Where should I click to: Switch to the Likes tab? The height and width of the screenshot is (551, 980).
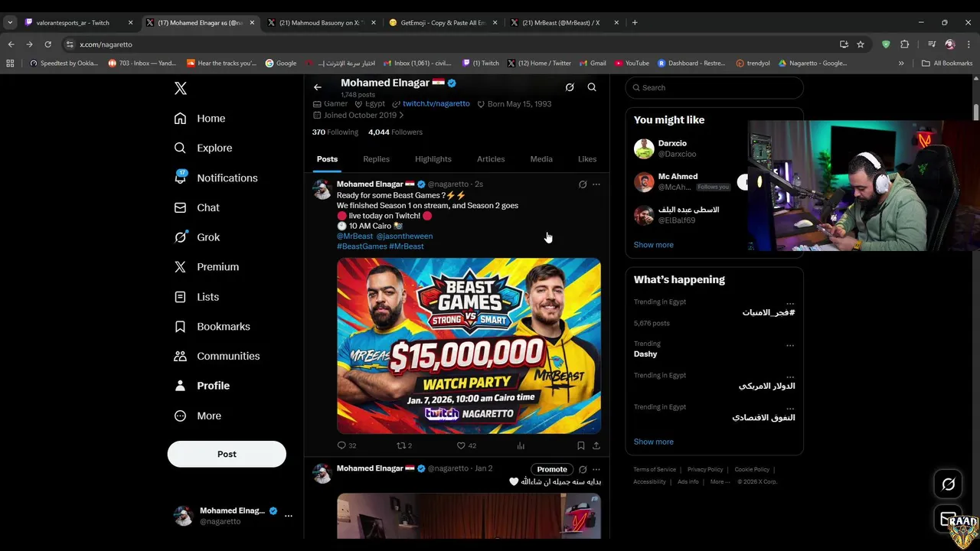pyautogui.click(x=587, y=159)
